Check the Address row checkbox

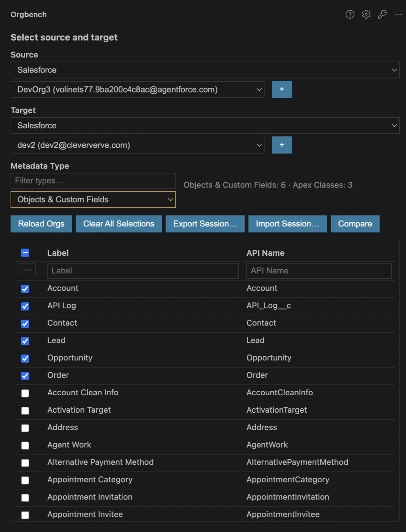tap(25, 428)
